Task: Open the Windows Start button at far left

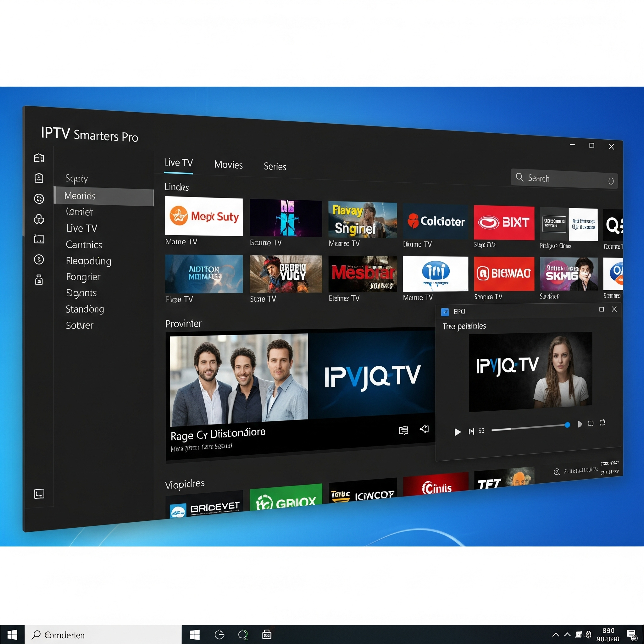Action: point(12,634)
